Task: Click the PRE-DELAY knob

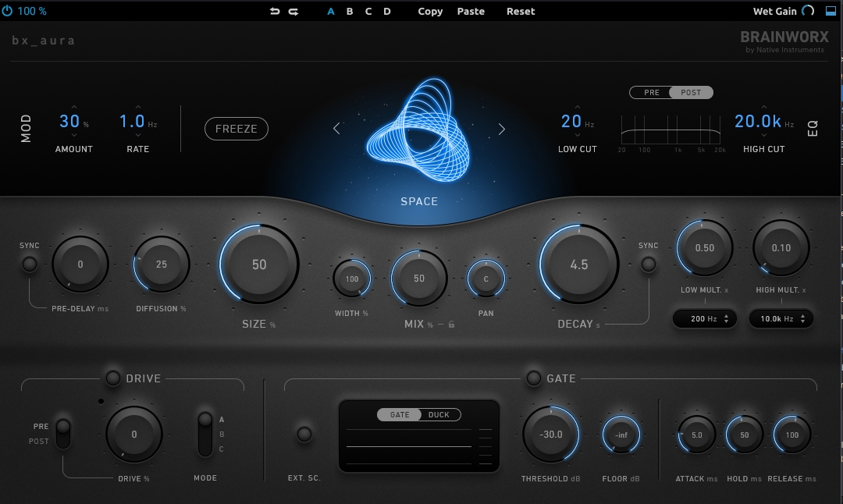Action: click(x=80, y=264)
